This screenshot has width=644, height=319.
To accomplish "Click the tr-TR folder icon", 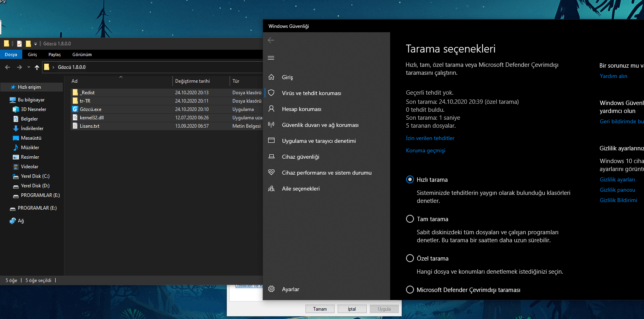I will point(75,101).
